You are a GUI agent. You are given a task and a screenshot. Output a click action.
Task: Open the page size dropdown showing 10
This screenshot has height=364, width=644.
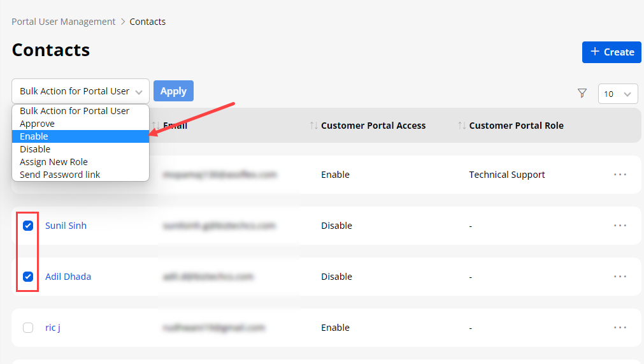(617, 94)
